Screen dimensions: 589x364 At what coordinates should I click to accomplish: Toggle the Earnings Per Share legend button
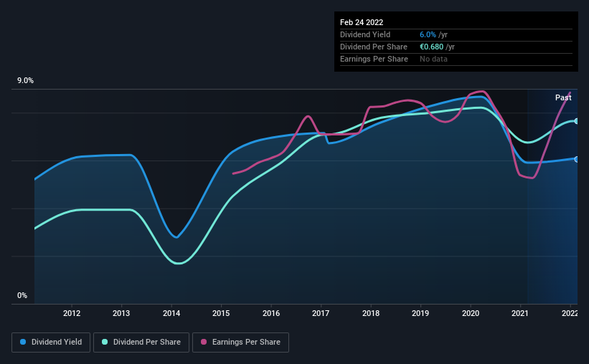pyautogui.click(x=240, y=343)
